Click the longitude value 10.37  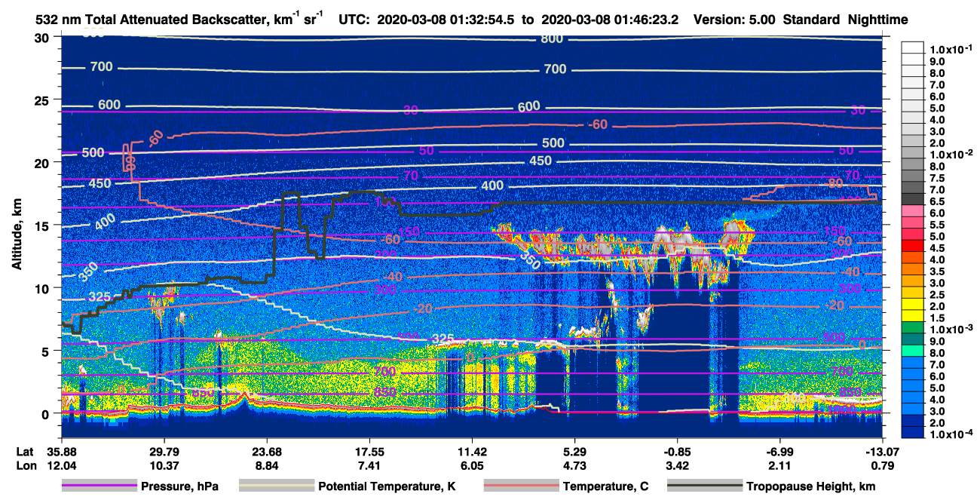164,465
